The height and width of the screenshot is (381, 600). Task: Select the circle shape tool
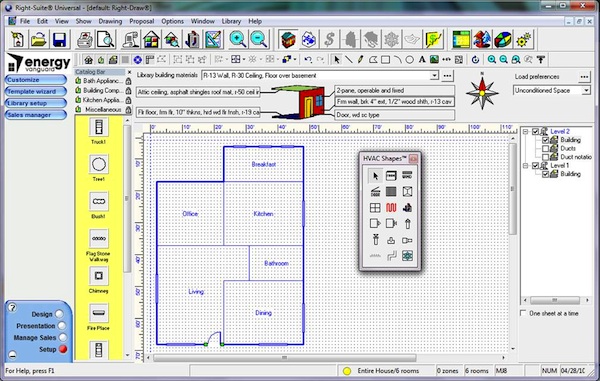tap(409, 60)
